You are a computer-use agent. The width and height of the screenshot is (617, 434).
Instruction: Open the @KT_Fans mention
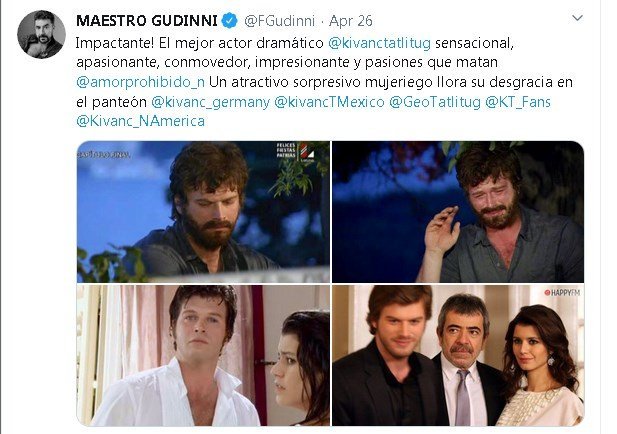click(518, 102)
